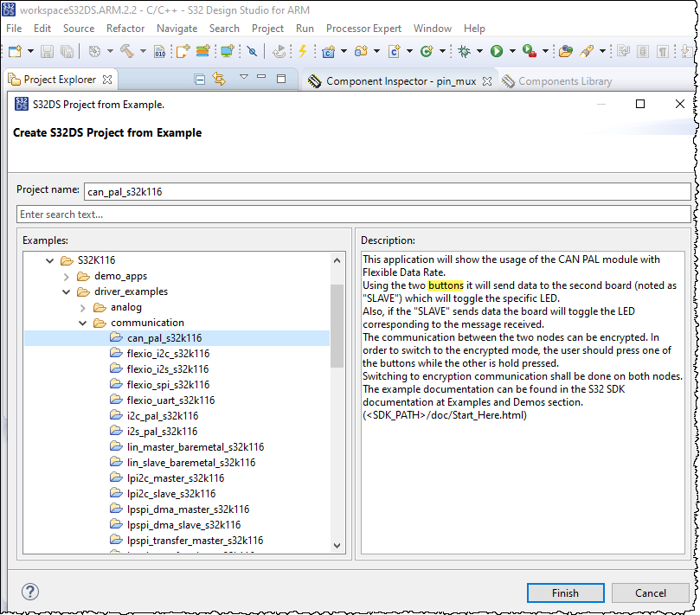Click the flashlight Search icon
The image size is (700, 615).
[587, 51]
